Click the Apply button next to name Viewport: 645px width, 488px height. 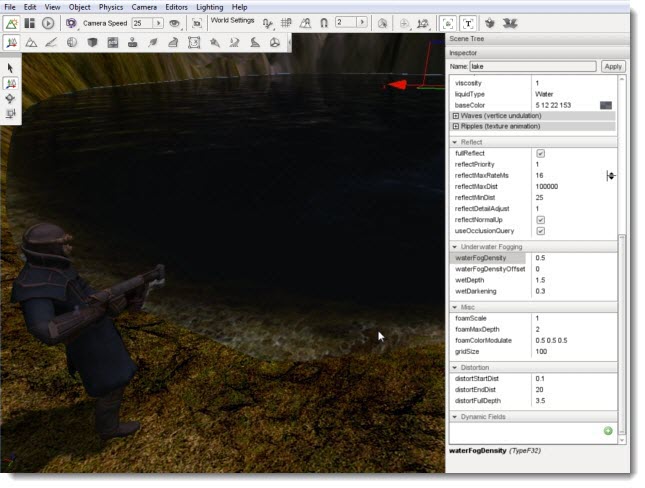tap(613, 66)
